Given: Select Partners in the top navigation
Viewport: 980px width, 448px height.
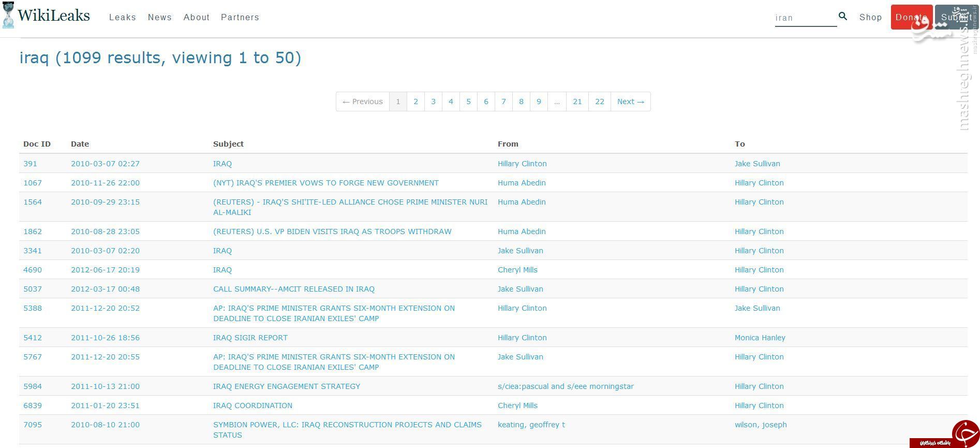Looking at the screenshot, I should click(x=240, y=17).
